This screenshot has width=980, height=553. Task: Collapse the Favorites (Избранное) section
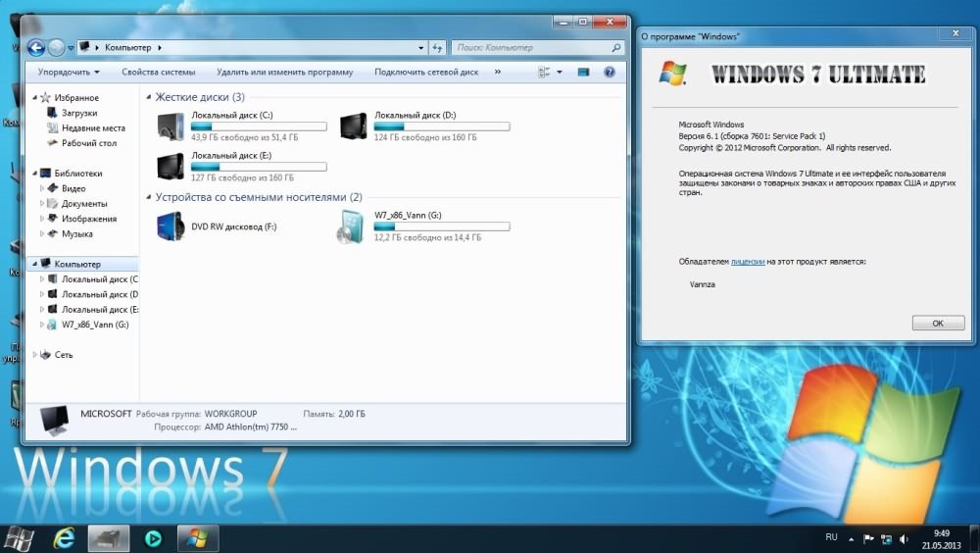point(35,98)
